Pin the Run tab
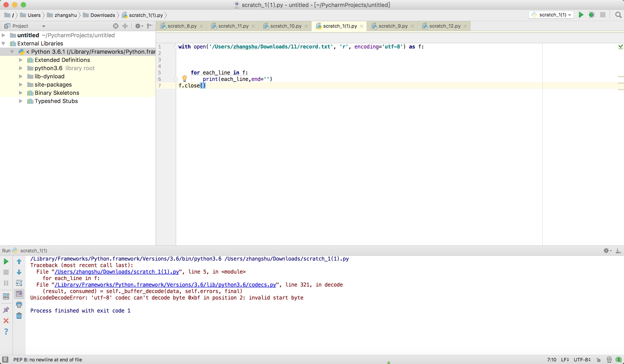624x364 pixels. pyautogui.click(x=6, y=310)
